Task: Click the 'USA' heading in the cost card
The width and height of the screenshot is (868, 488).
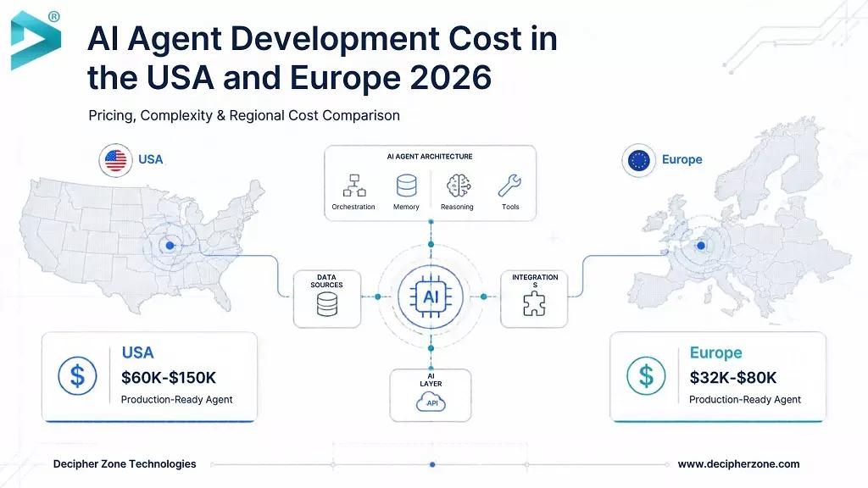Action: [x=138, y=353]
